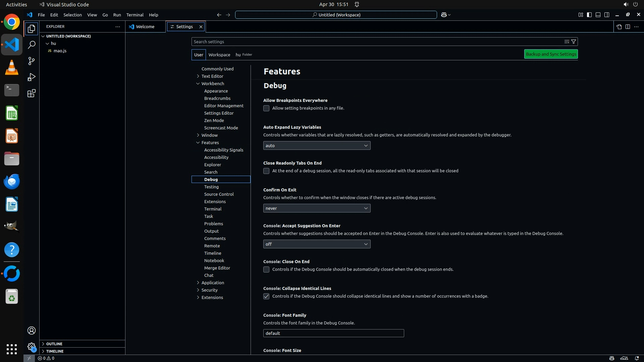Viewport: 644px width, 362px height.
Task: Open Source Control view icon
Action: [32, 61]
